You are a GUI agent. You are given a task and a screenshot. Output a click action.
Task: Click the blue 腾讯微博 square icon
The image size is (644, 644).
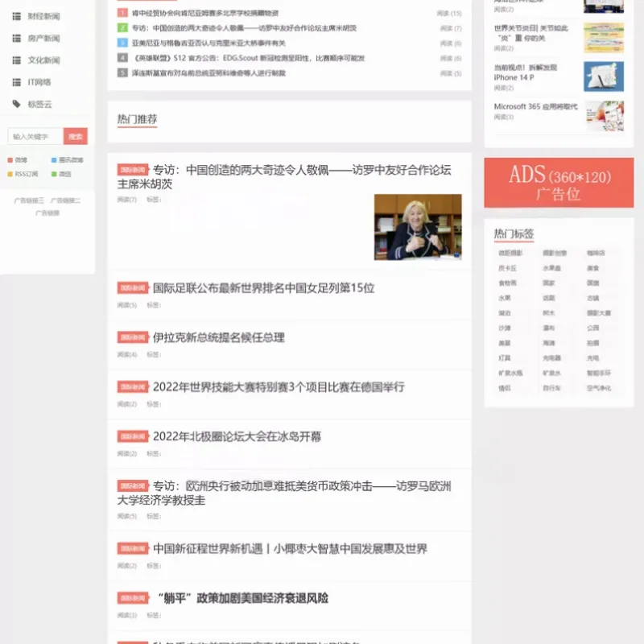pos(54,160)
